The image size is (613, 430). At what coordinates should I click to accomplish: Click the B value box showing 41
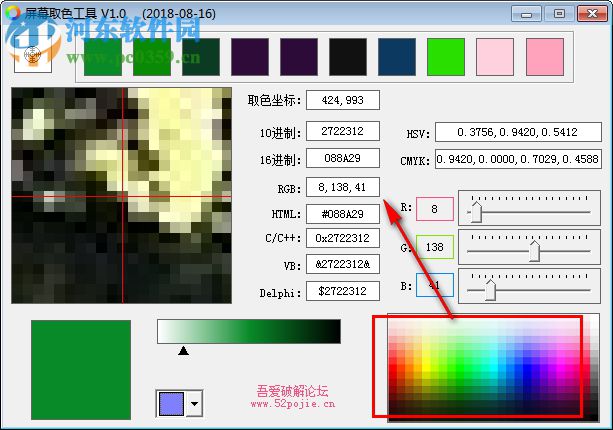[x=435, y=285]
